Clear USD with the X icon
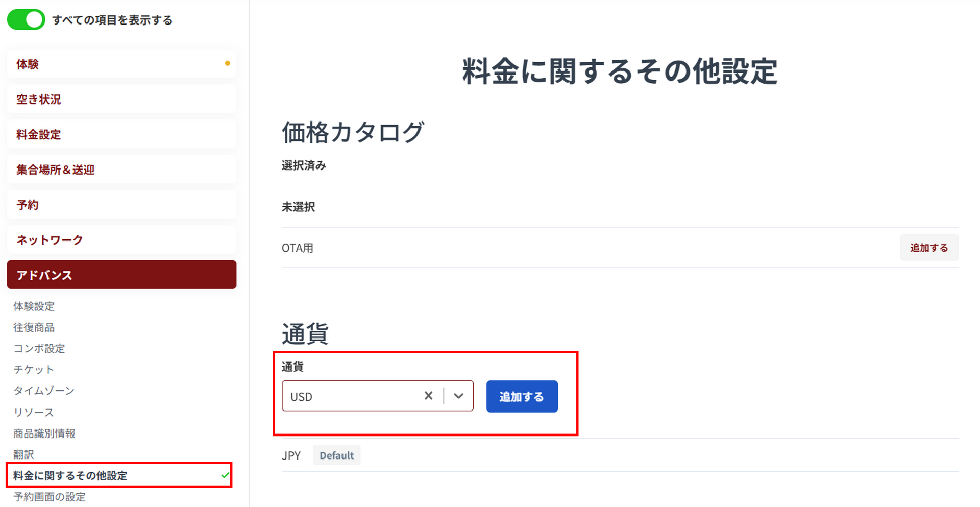This screenshot has width=980, height=507. pos(428,396)
